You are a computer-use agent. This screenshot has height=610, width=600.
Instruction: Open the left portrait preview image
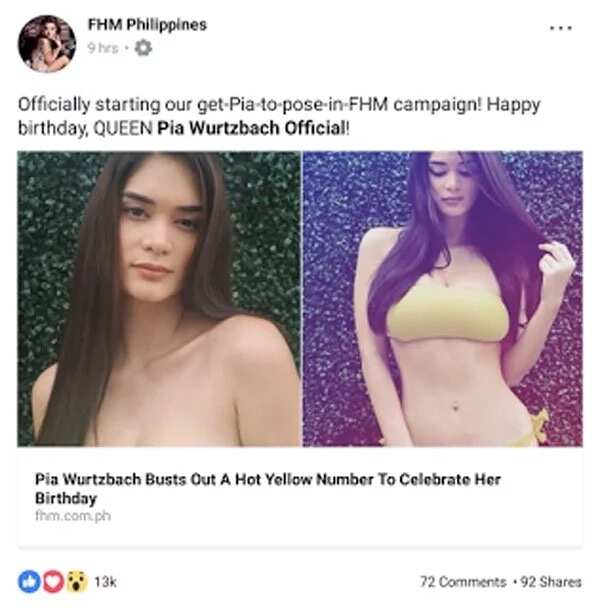point(159,298)
